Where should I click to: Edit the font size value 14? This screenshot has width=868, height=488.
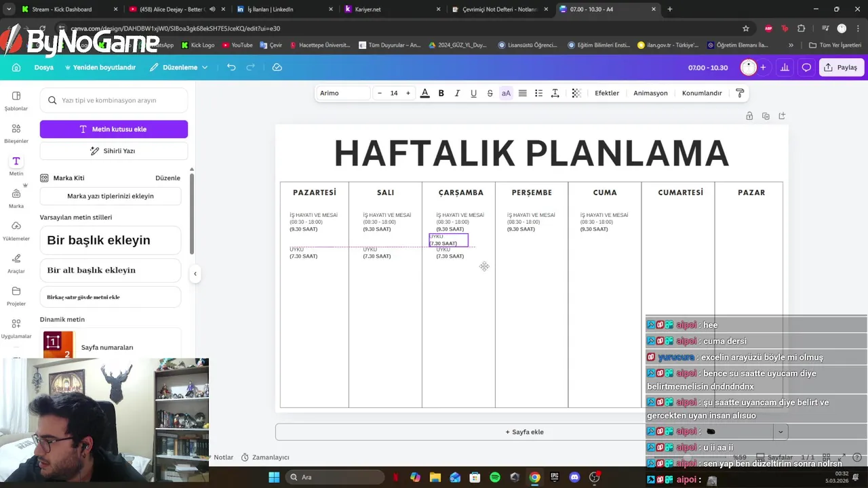393,93
